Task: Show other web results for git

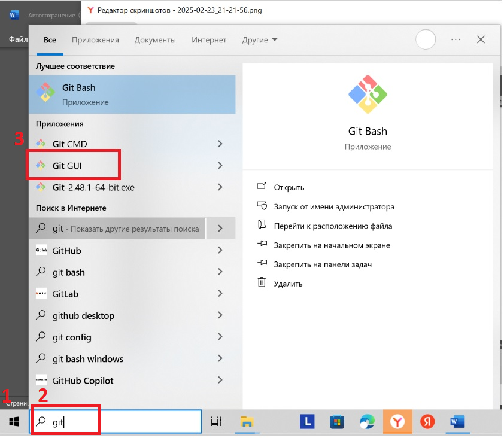Action: [117, 229]
